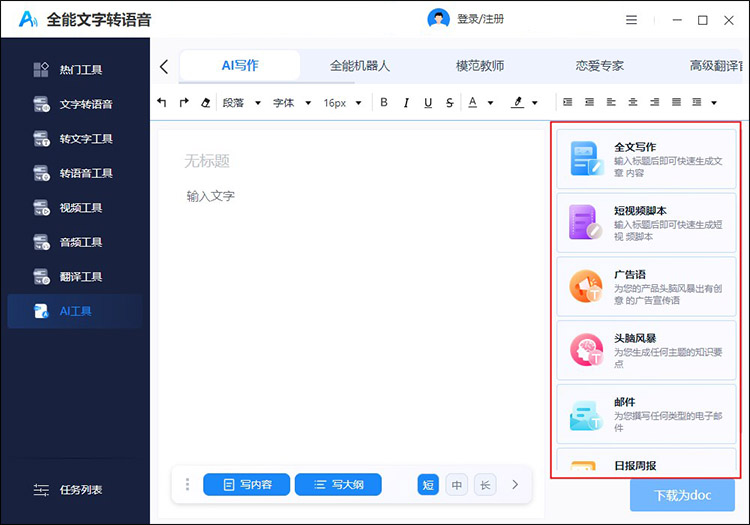This screenshot has width=750, height=525.
Task: Increase paragraph indent
Action: [568, 102]
